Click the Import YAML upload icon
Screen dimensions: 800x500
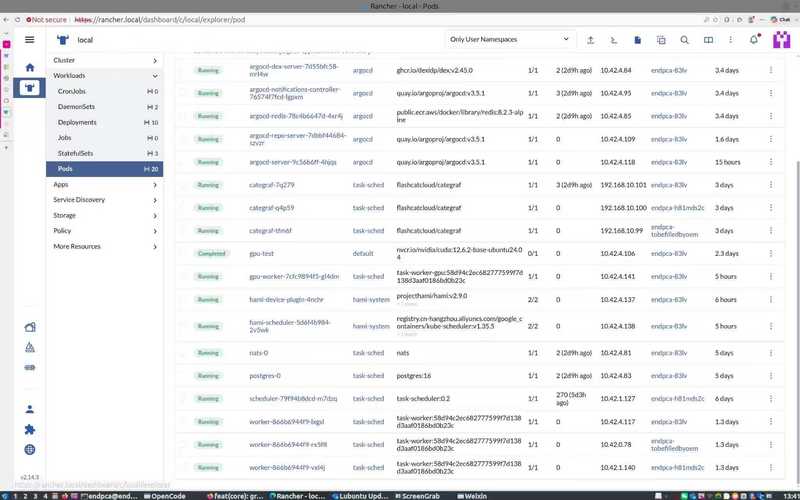pos(590,40)
